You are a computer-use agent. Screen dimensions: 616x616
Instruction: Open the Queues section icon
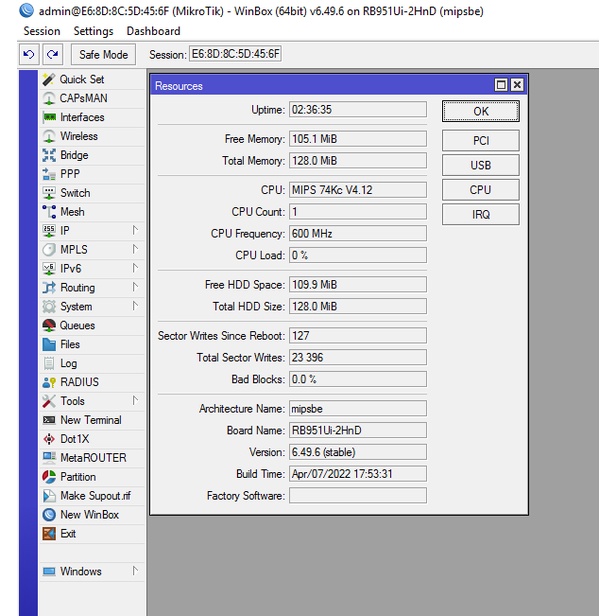coord(49,325)
